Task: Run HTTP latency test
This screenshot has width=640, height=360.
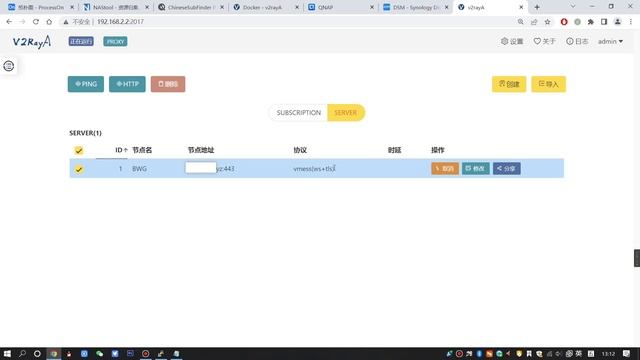Action: (x=127, y=84)
